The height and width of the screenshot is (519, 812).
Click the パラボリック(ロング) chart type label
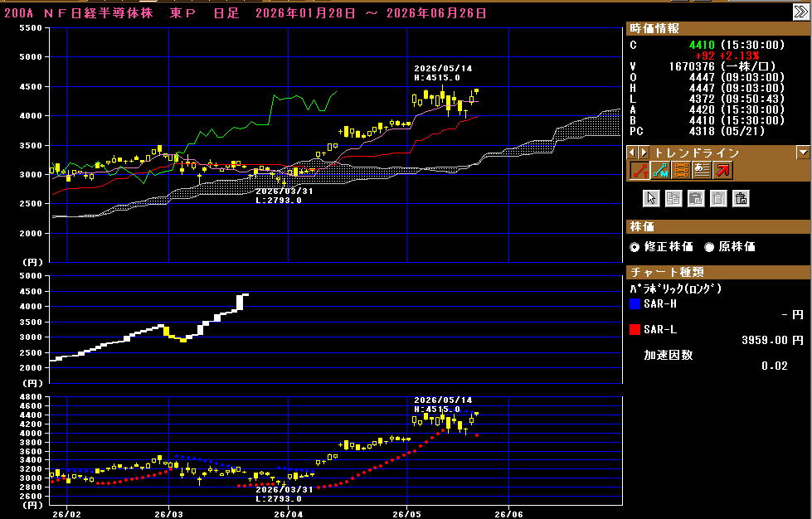point(676,289)
